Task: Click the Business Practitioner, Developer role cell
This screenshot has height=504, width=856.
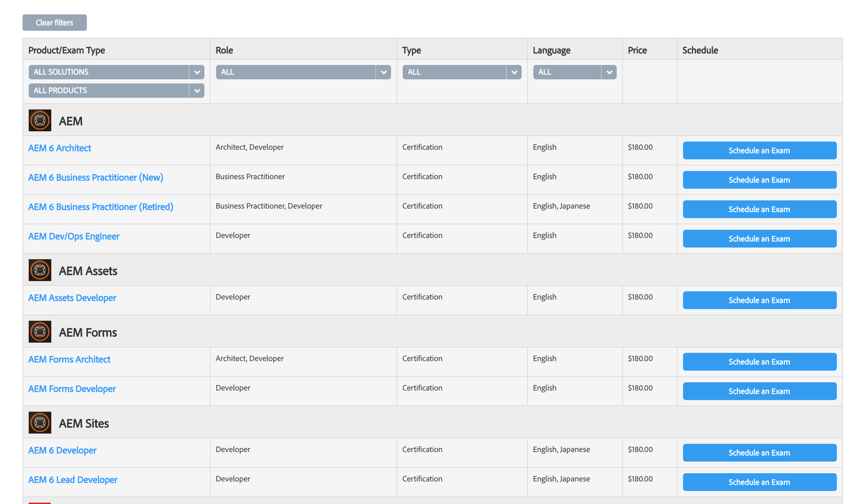Action: 269,206
